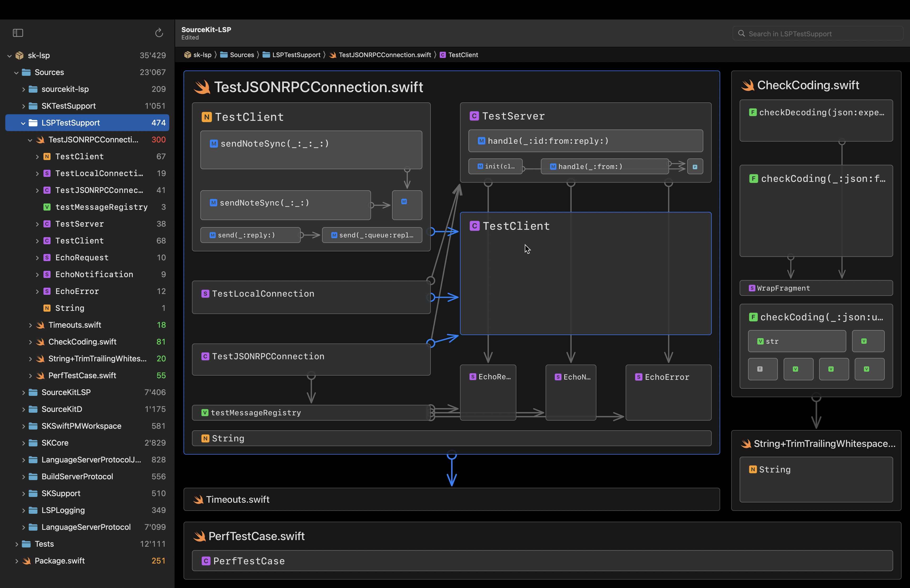Select the sendNoteSync(_:_:) method node

tap(286, 205)
